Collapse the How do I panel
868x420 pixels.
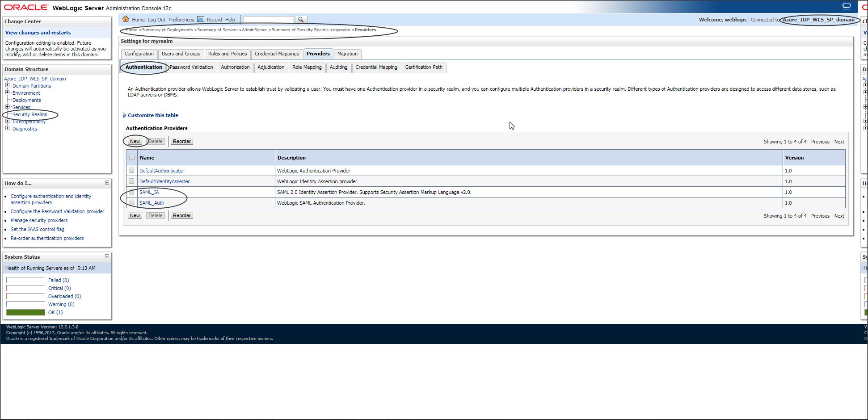107,183
